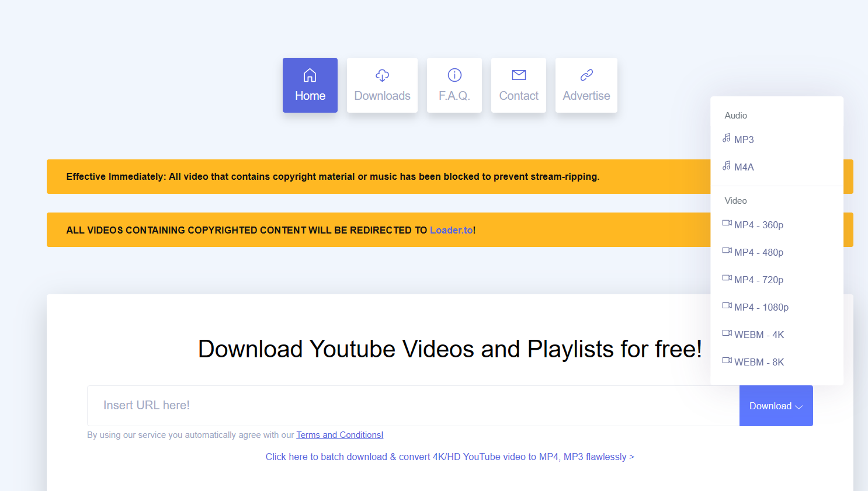Click the Download button label
Image resolution: width=868 pixels, height=491 pixels.
pyautogui.click(x=770, y=406)
